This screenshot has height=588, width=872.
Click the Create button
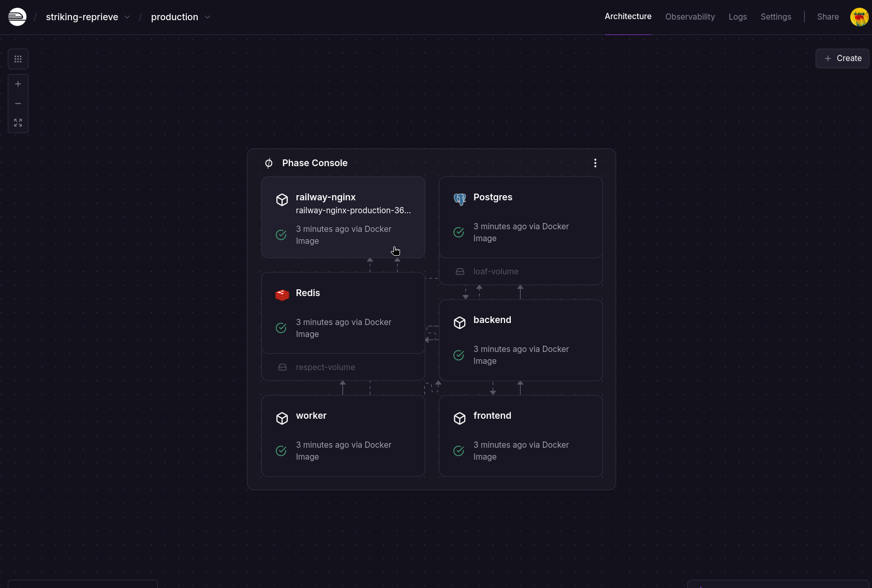pyautogui.click(x=842, y=58)
